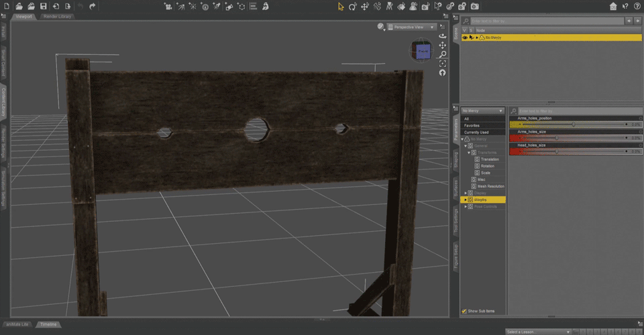Image resolution: width=644 pixels, height=335 pixels.
Task: Open the Timeline tab
Action: 48,324
